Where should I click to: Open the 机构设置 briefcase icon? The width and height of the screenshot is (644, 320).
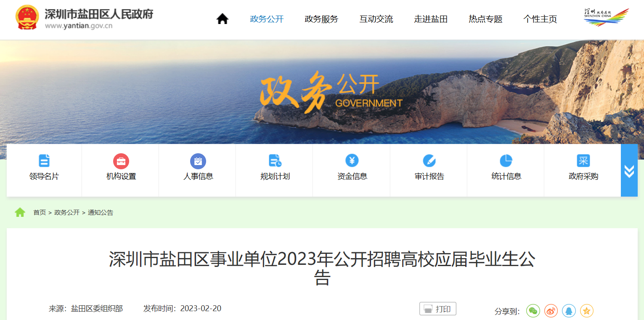pos(121,161)
